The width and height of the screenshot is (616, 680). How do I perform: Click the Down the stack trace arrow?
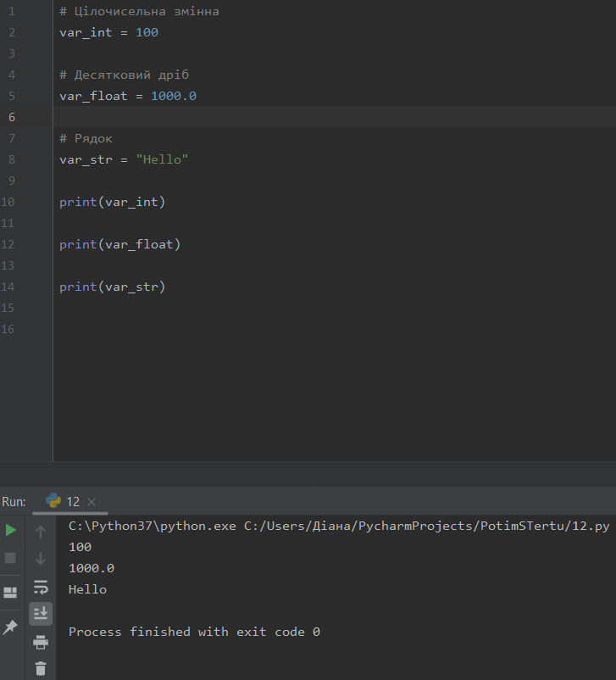(41, 559)
